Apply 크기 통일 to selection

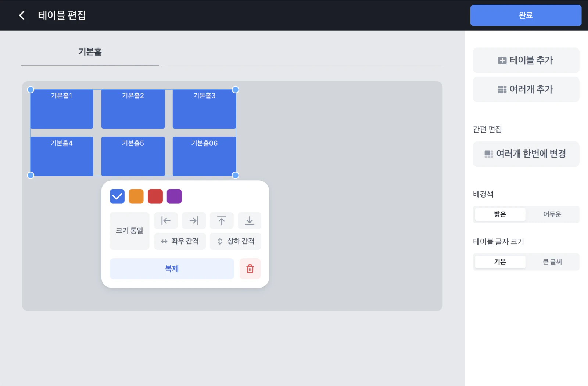coord(129,231)
